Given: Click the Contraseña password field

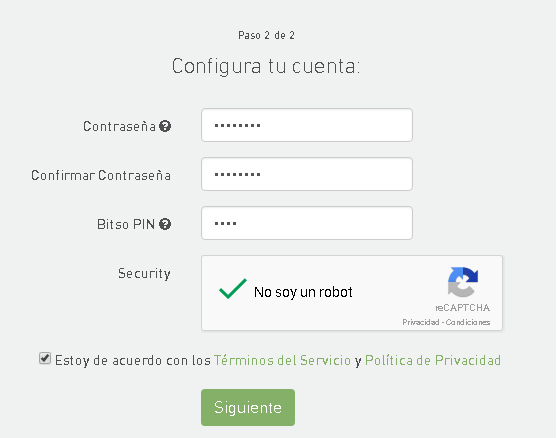Looking at the screenshot, I should (307, 125).
